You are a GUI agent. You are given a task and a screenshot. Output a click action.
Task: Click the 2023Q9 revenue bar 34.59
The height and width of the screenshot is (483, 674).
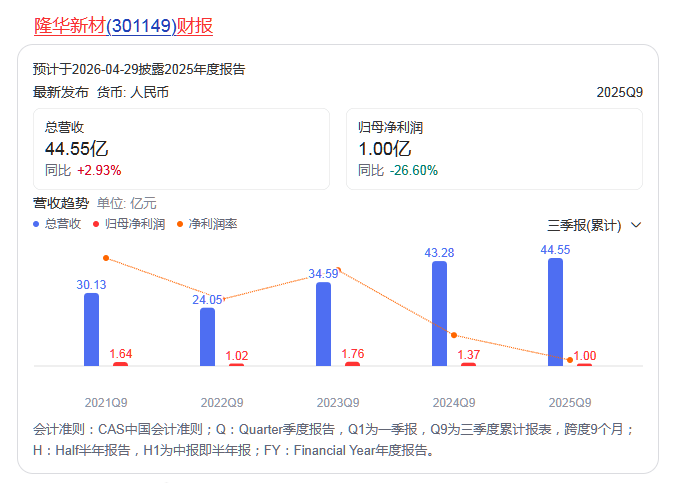(x=323, y=324)
